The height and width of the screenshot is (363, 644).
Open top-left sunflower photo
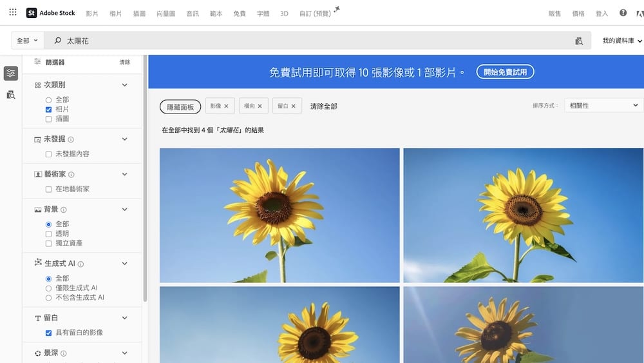click(x=279, y=215)
